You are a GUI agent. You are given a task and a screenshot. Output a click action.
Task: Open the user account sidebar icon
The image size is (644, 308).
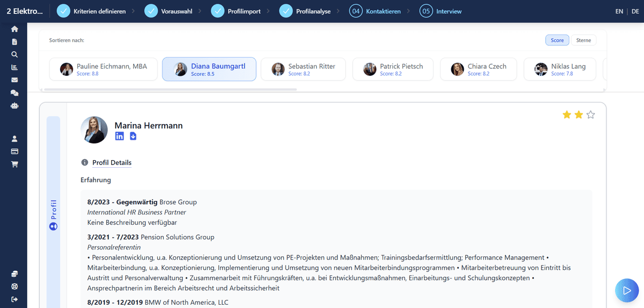pyautogui.click(x=14, y=139)
